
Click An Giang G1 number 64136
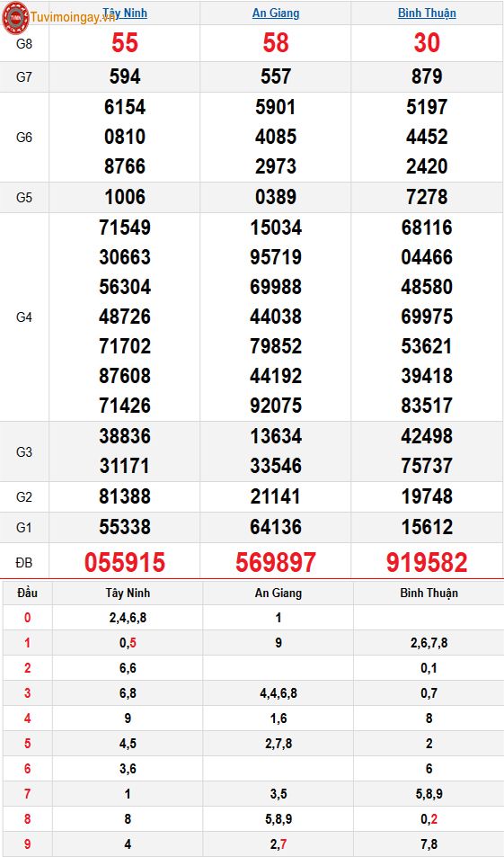tap(276, 527)
